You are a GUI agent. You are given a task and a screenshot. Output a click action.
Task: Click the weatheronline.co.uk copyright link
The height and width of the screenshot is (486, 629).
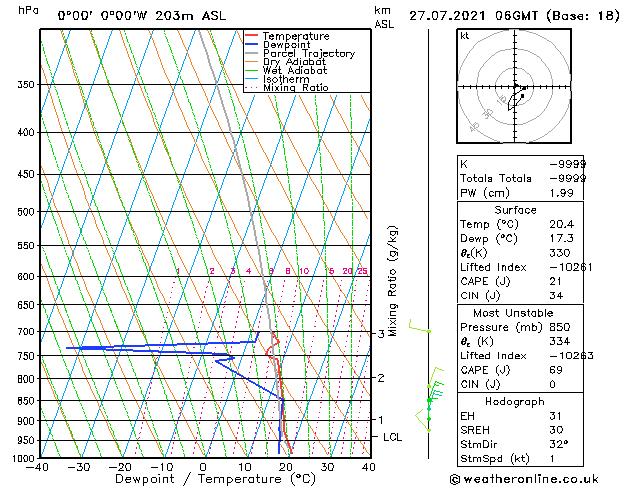[x=524, y=479]
